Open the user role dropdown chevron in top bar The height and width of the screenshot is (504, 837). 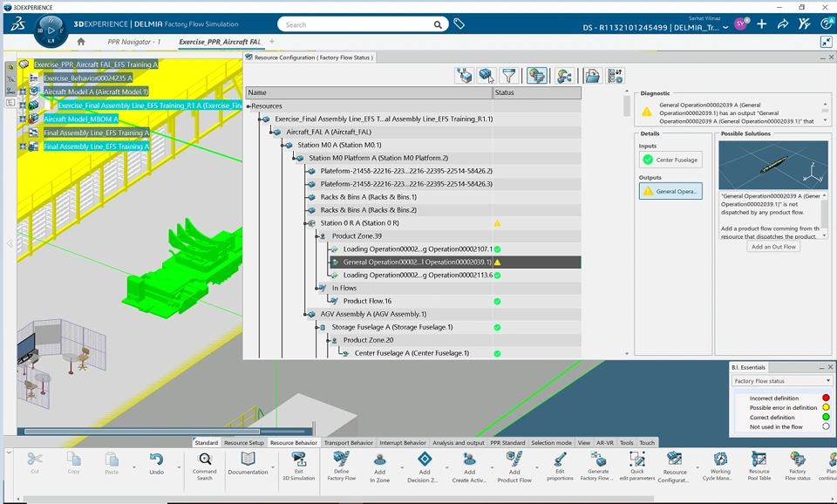coord(725,28)
